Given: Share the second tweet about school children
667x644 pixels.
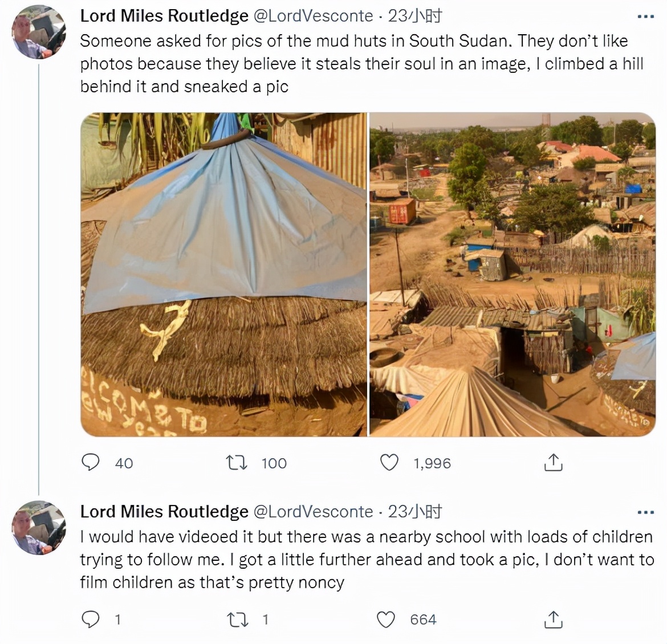Looking at the screenshot, I should point(553,619).
